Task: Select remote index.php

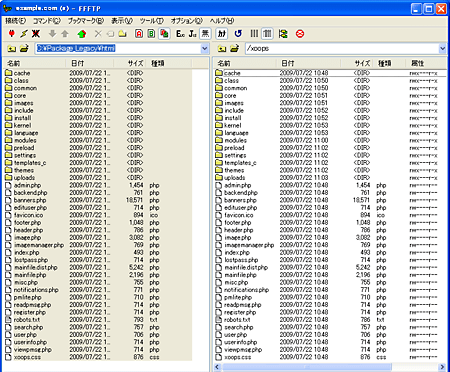Action: click(x=237, y=252)
